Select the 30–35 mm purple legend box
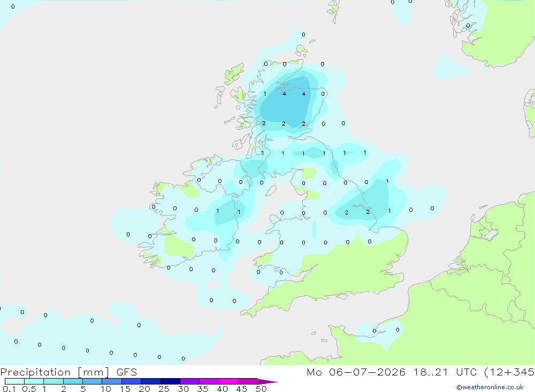535x392 pixels. click(190, 381)
